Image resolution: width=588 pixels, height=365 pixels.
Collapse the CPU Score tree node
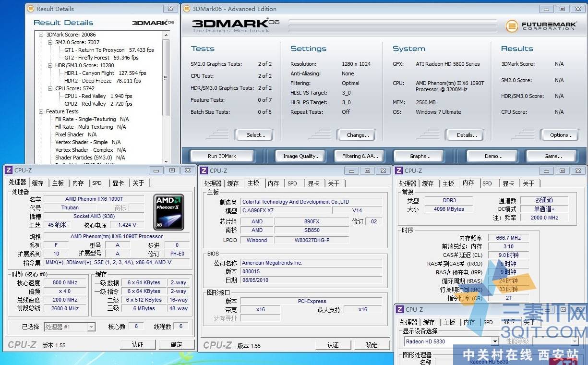click(51, 88)
